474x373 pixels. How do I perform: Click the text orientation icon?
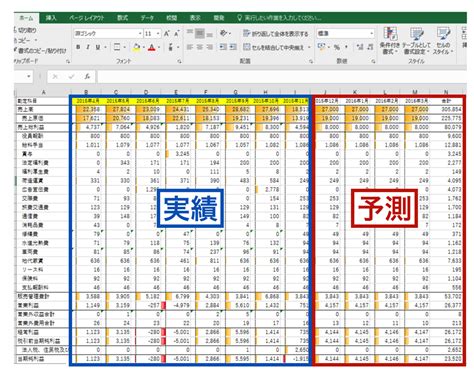coord(224,33)
